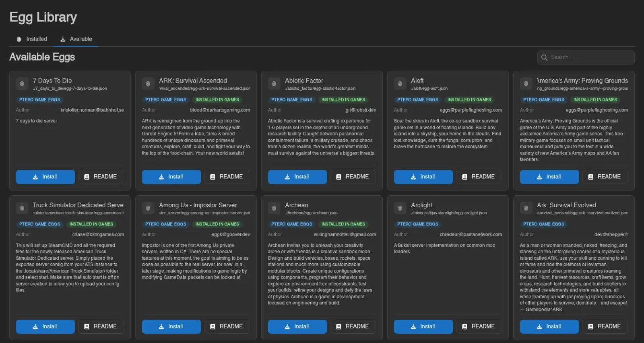
Task: Click author email git@robsti.dev
Action: click(x=361, y=110)
